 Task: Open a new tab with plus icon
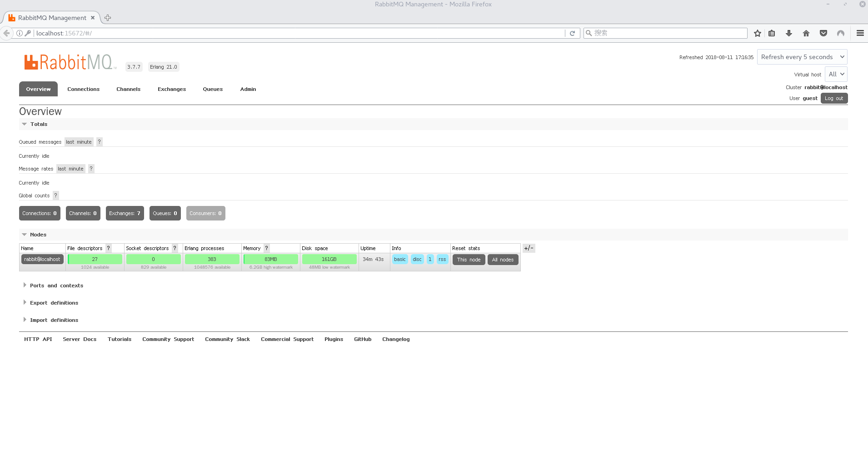[108, 18]
